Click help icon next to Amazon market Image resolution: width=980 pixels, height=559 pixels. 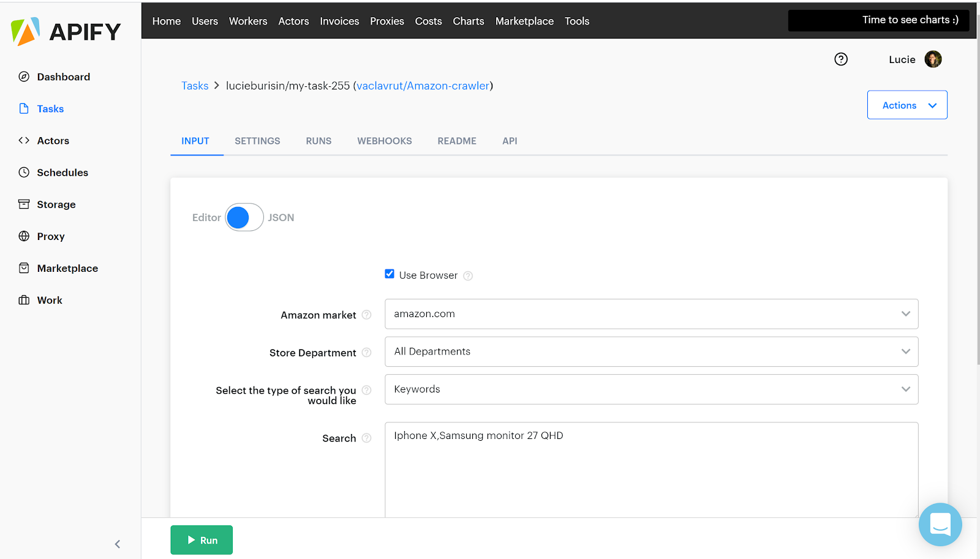click(x=366, y=315)
